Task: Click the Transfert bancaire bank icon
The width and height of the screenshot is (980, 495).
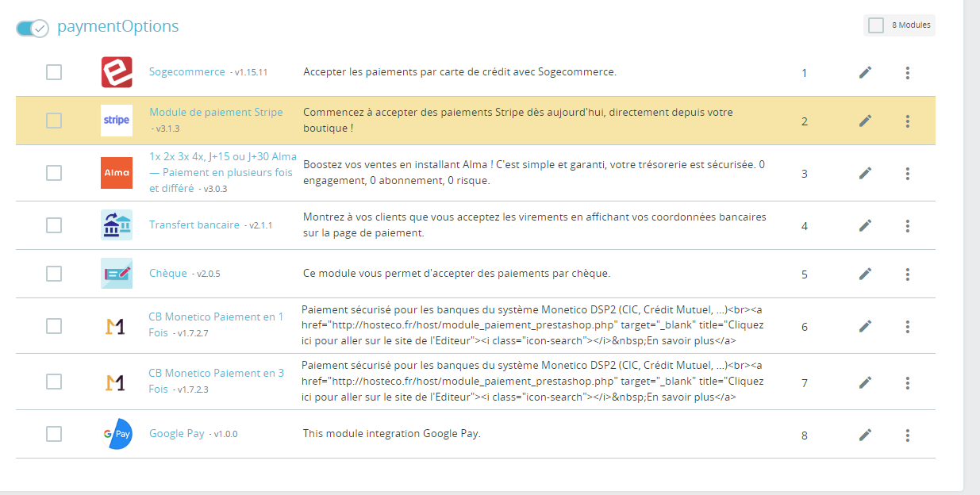Action: [117, 225]
